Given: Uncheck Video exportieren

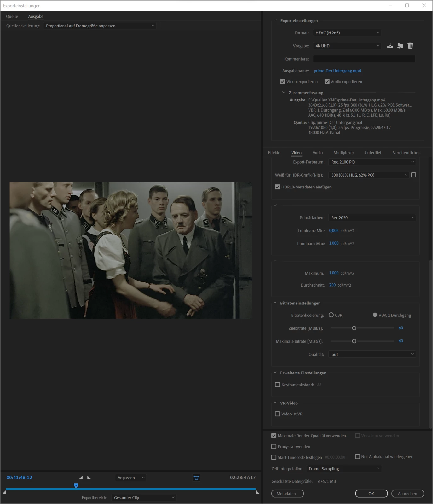Looking at the screenshot, I should pos(282,82).
